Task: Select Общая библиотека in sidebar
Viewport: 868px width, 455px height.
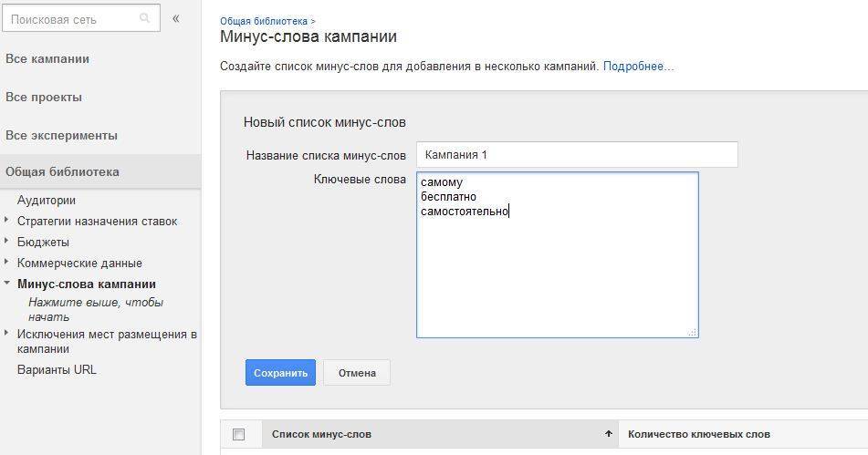Action: [x=62, y=172]
